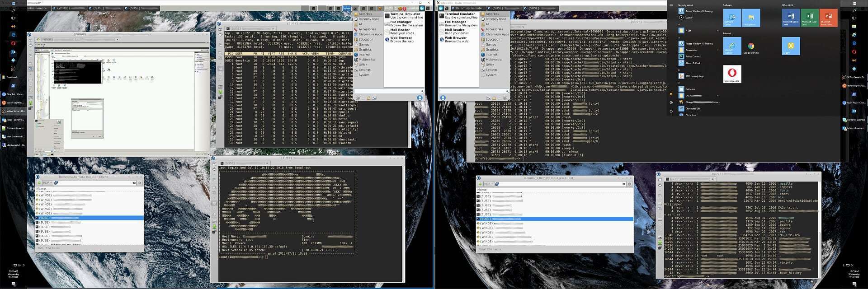The width and height of the screenshot is (868, 289).
Task: Select Internet category in right Xfce application menu
Action: pyautogui.click(x=491, y=55)
